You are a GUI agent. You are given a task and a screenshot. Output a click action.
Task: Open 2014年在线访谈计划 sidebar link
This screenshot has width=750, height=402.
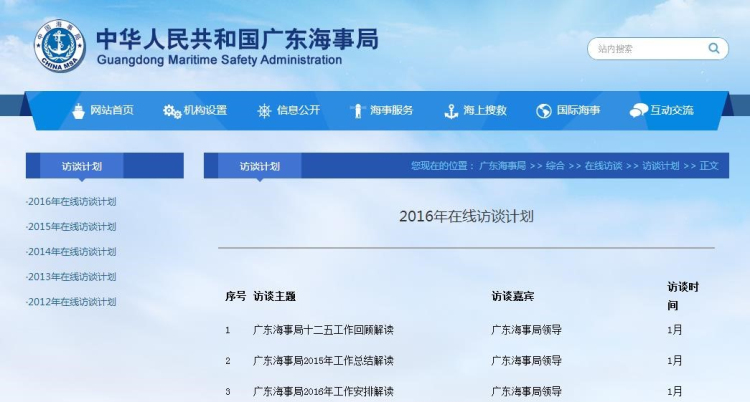[x=72, y=252]
